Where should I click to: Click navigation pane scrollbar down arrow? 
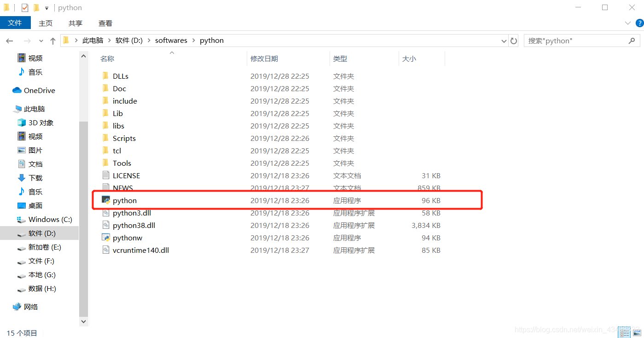pyautogui.click(x=83, y=321)
